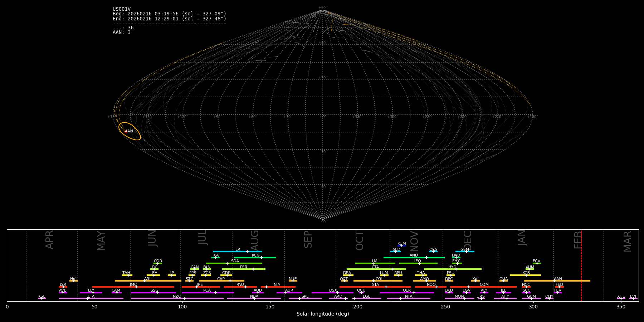This screenshot has height=322, width=644.
Task: Click the AUG month label
Action: coord(254,240)
